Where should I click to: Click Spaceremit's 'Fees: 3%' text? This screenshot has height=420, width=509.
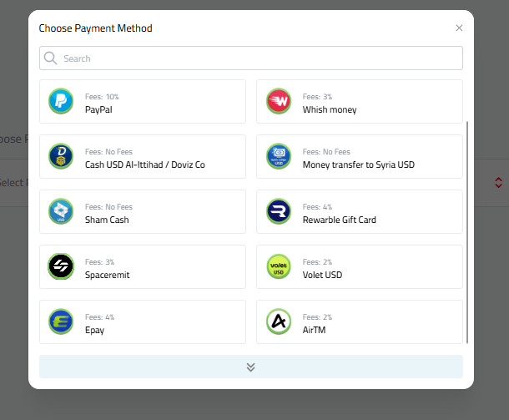tap(99, 262)
